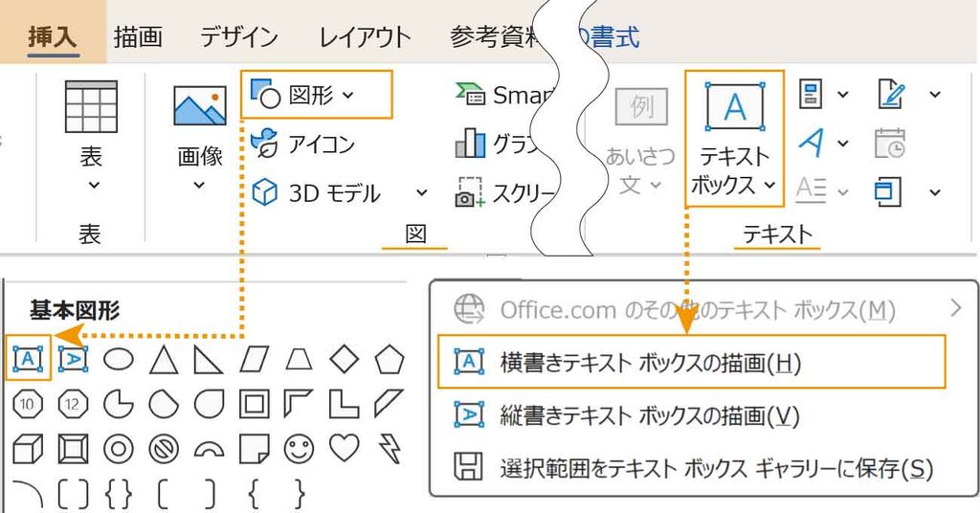
Task: Expand the signature line dropdown arrow
Action: [935, 95]
